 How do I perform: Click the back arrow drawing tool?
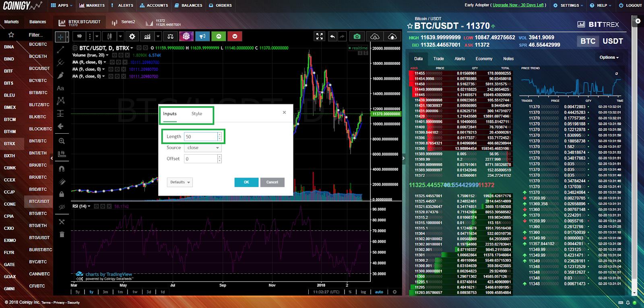(x=61, y=126)
